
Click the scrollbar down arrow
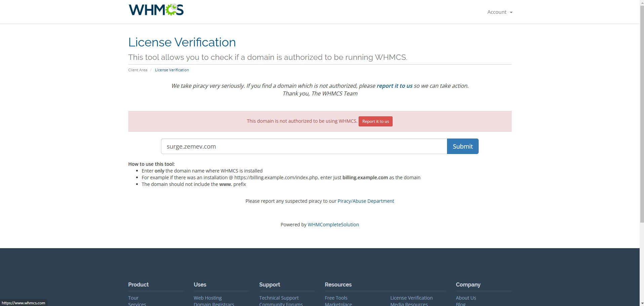pos(642,303)
